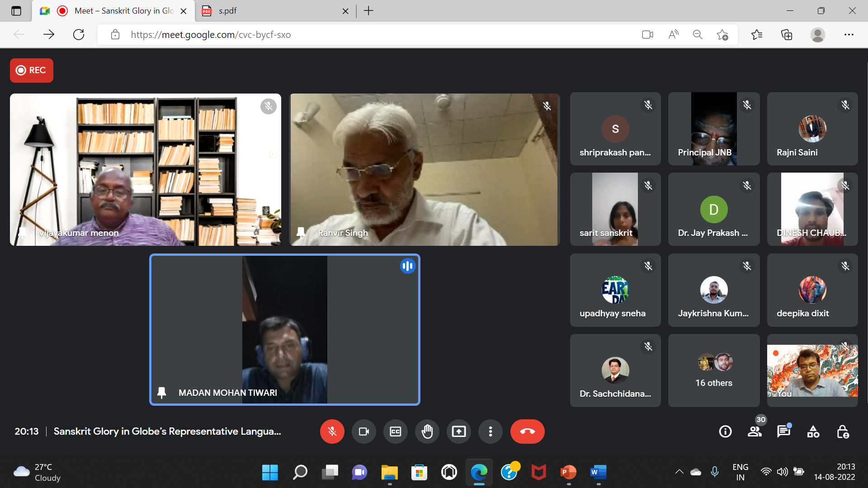
Task: Click the 16 others tile
Action: point(713,371)
